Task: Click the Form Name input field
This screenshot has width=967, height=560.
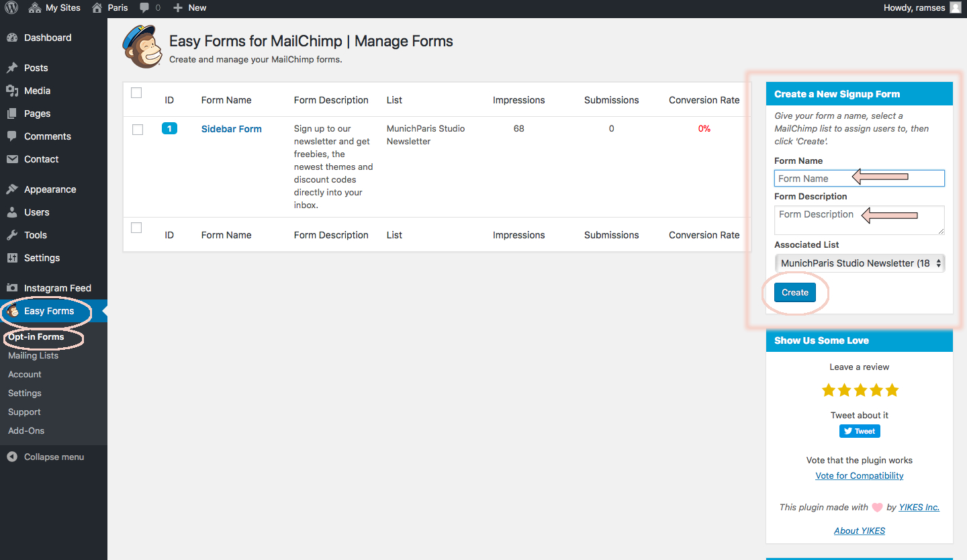Action: [x=860, y=179]
